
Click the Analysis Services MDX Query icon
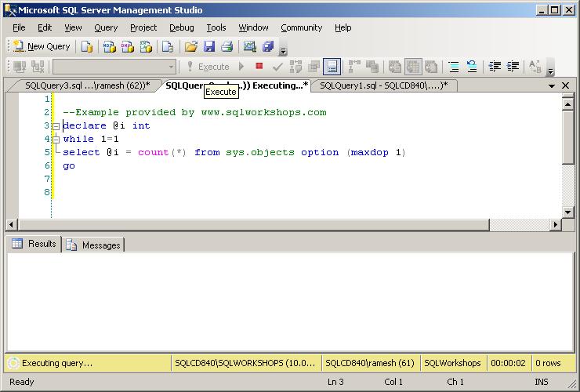pos(110,46)
